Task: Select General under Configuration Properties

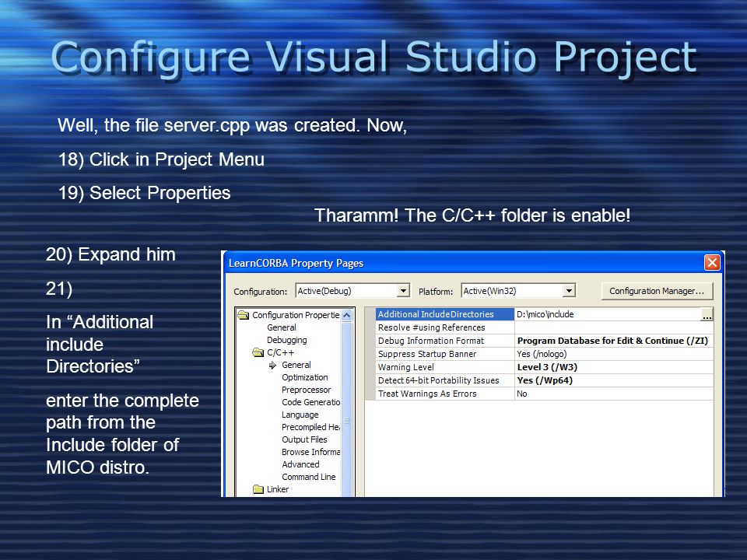Action: point(281,327)
